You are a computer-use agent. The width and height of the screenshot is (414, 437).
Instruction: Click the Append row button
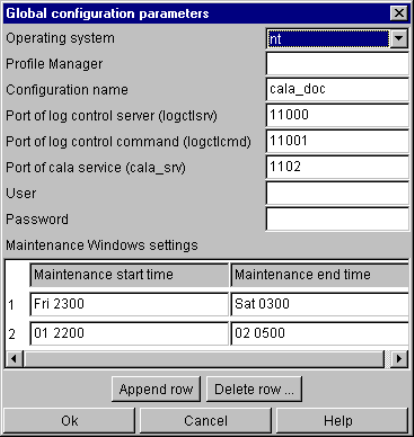[156, 389]
